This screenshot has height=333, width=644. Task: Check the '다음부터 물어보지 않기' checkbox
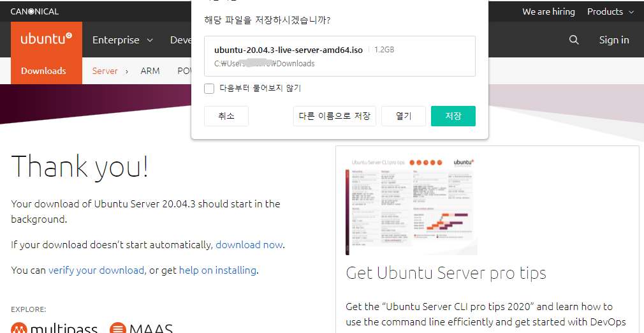(209, 89)
